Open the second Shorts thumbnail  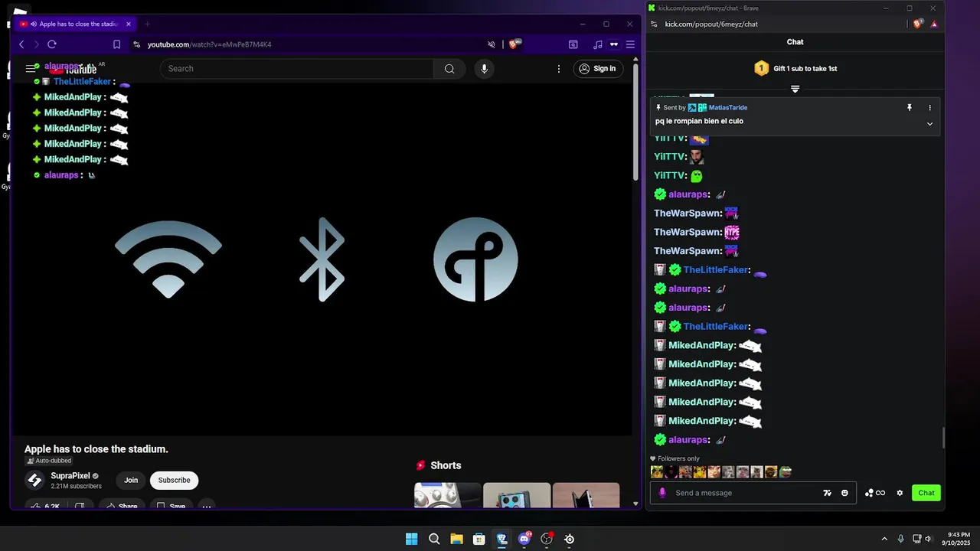[517, 495]
